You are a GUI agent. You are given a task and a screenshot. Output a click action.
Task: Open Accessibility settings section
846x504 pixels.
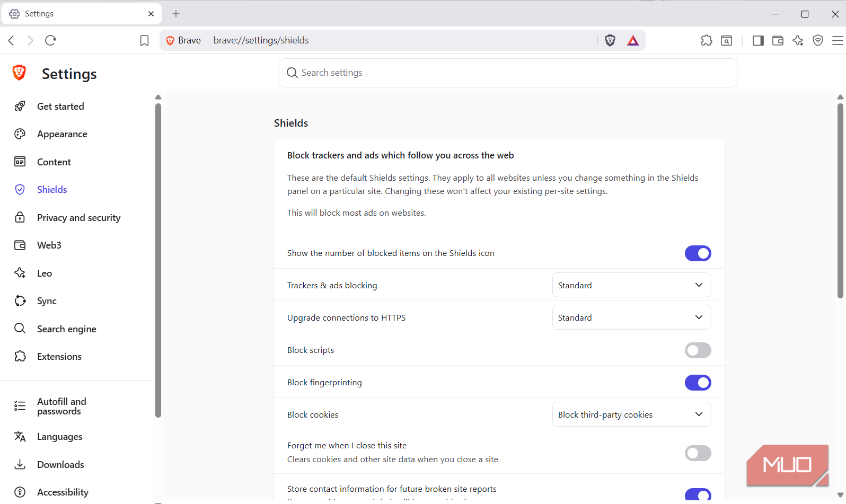coord(63,492)
